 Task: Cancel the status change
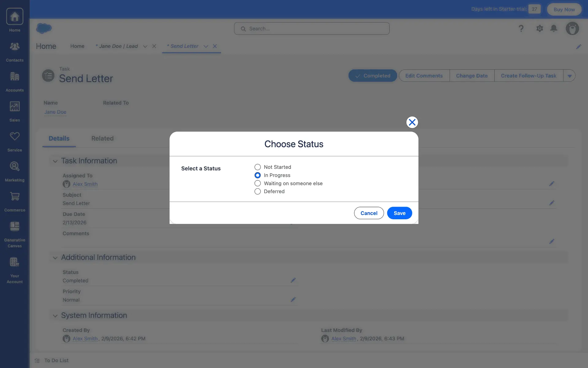click(x=369, y=213)
